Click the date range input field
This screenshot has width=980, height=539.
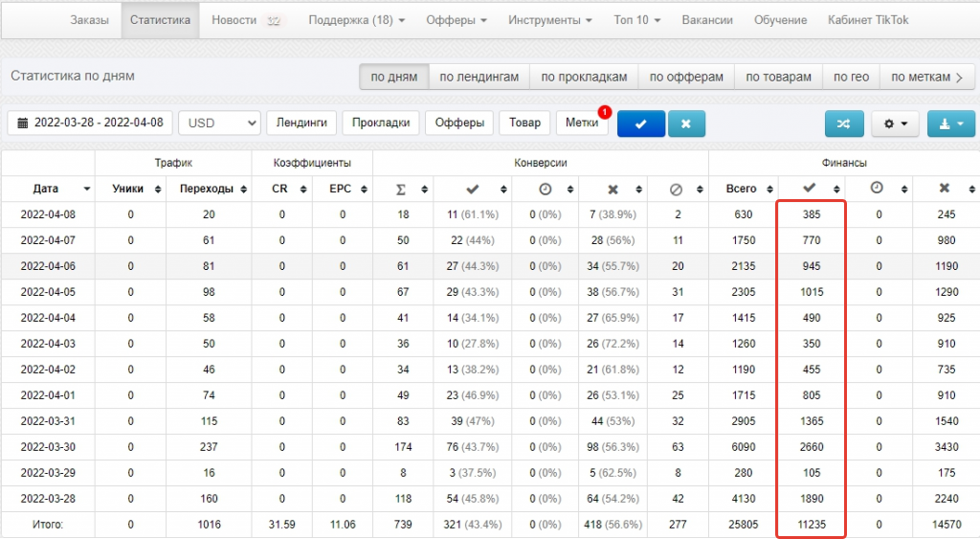90,123
